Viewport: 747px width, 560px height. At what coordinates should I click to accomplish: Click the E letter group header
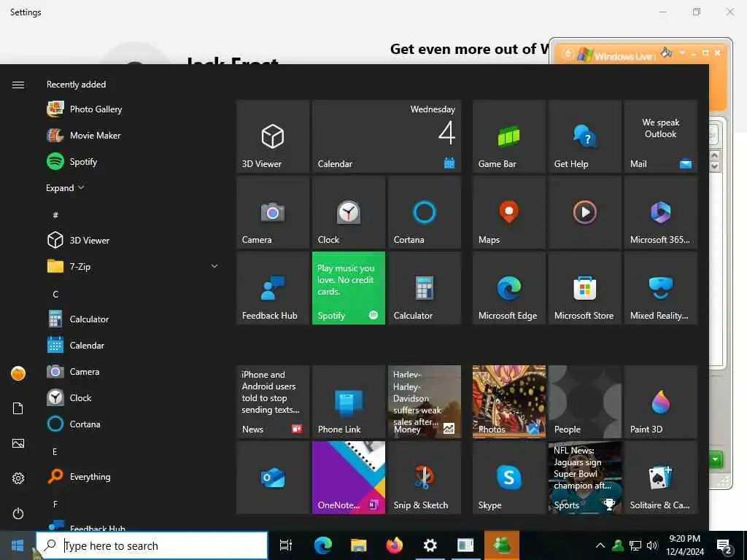pyautogui.click(x=55, y=451)
